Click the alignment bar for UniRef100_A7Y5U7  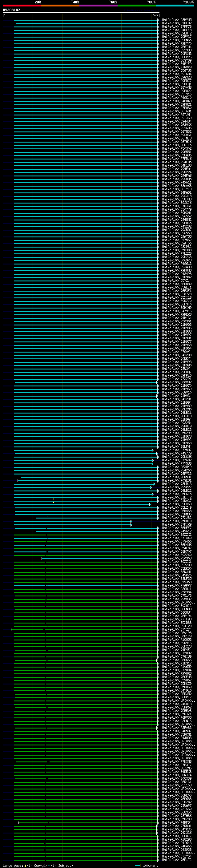[x=83, y=450]
